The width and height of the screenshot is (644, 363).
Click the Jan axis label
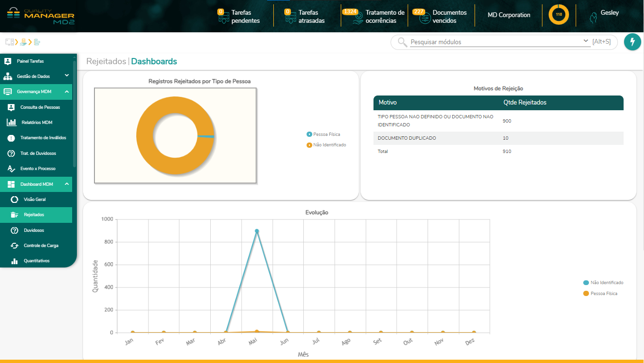[129, 342]
